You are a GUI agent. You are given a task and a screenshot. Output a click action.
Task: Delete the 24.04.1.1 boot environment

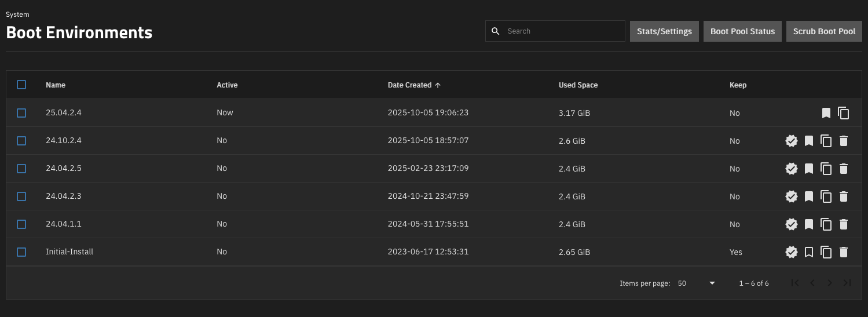pos(844,224)
